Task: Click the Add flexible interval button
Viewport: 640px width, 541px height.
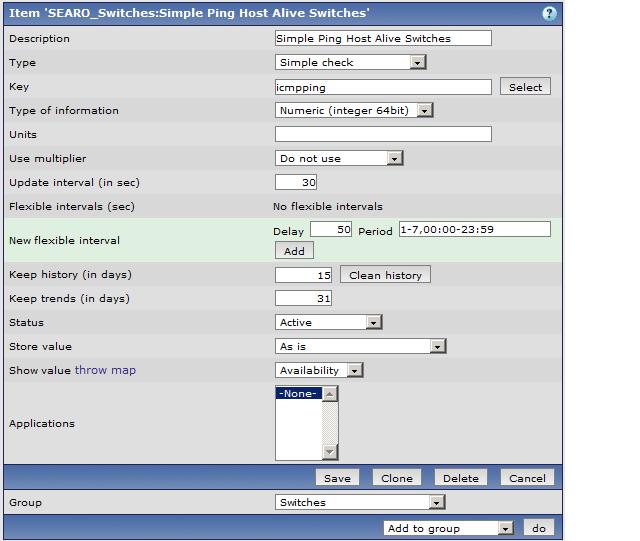Action: pos(294,251)
